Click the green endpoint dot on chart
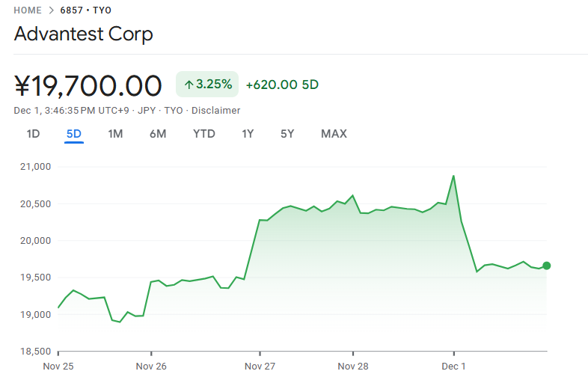 pyautogui.click(x=547, y=266)
